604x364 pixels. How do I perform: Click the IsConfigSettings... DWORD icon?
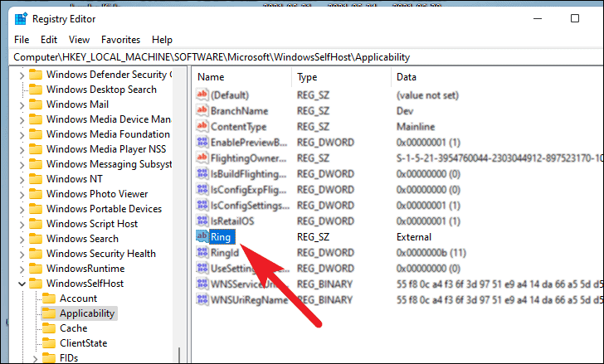tap(202, 205)
